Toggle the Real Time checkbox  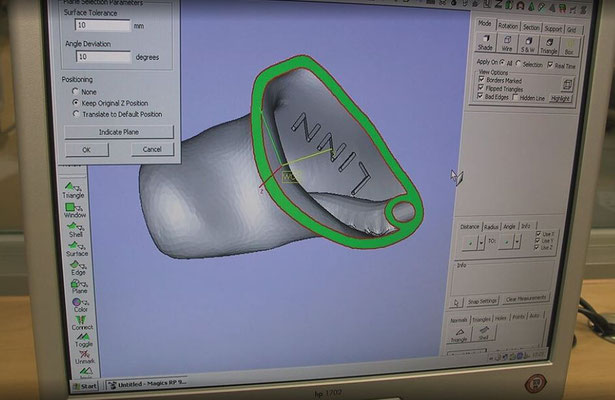(550, 65)
